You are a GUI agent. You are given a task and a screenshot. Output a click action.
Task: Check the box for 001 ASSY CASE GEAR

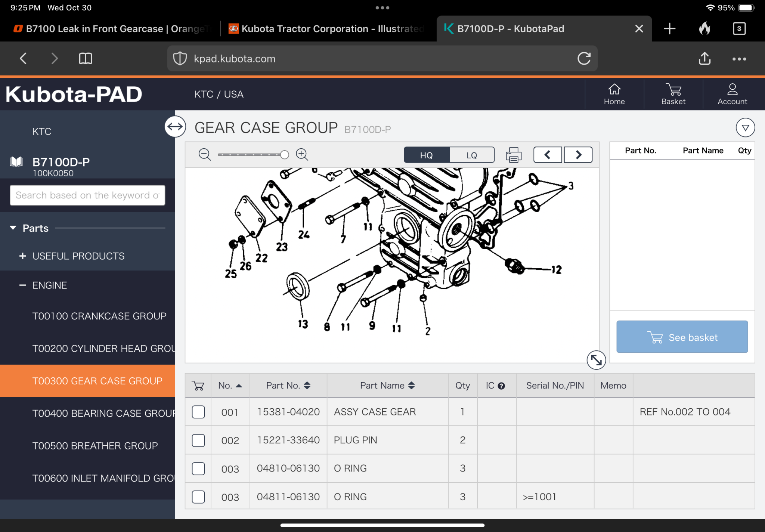198,412
